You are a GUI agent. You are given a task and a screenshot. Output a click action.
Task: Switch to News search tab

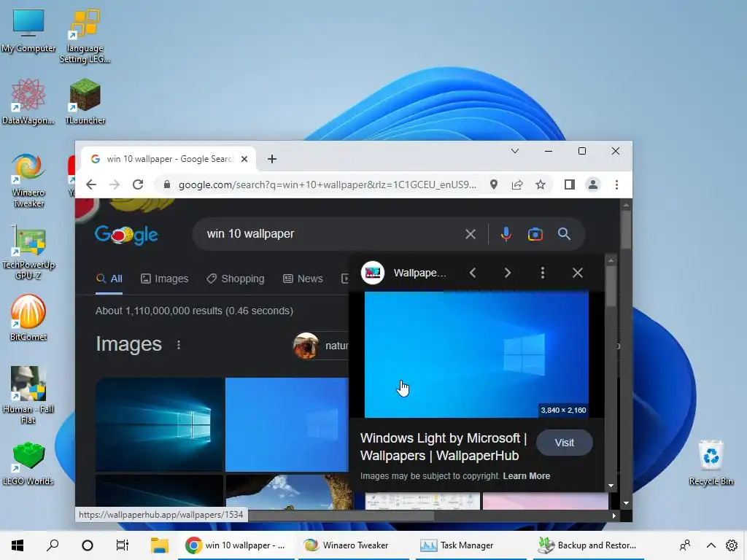pos(303,279)
